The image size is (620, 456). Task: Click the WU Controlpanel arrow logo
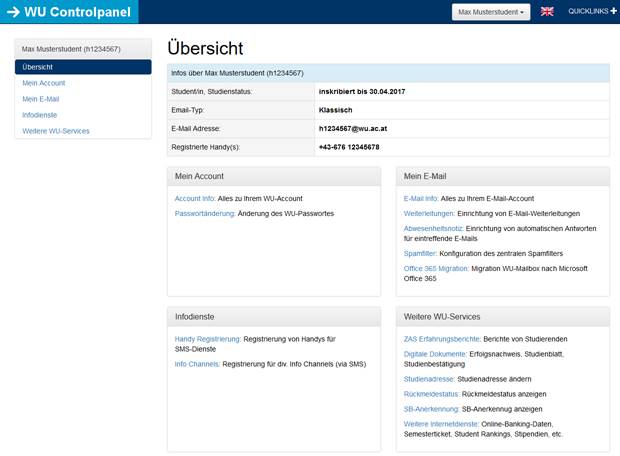click(13, 12)
